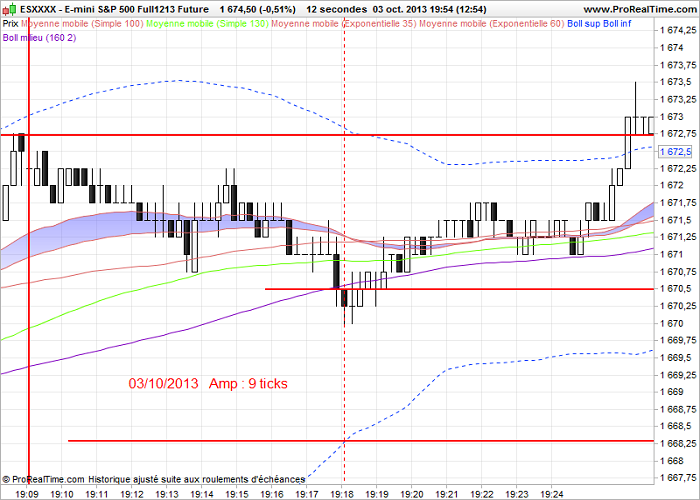Select 'Moyenne mobile (Simple 130)' indicator label

coord(208,24)
